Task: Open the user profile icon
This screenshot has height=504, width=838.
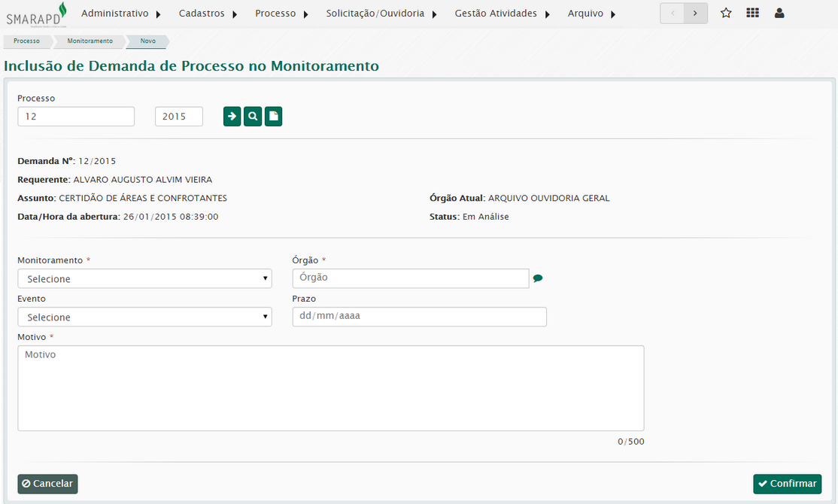Action: point(779,13)
